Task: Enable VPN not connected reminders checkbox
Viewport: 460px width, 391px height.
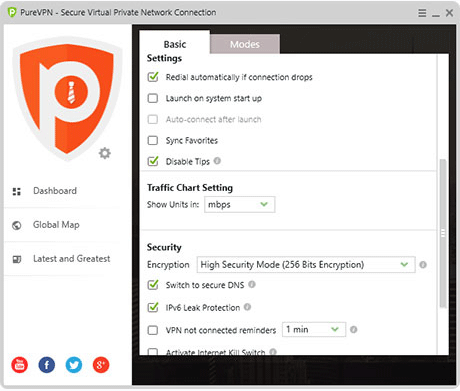Action: click(x=153, y=330)
